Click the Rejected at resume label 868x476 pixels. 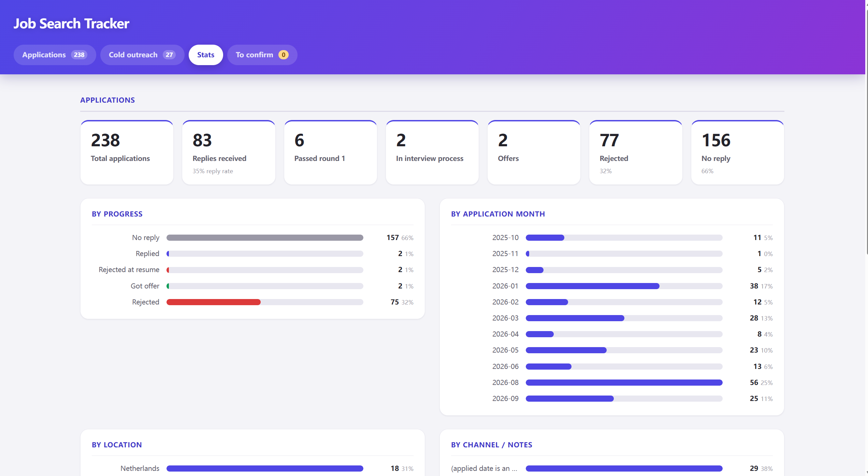pos(129,270)
